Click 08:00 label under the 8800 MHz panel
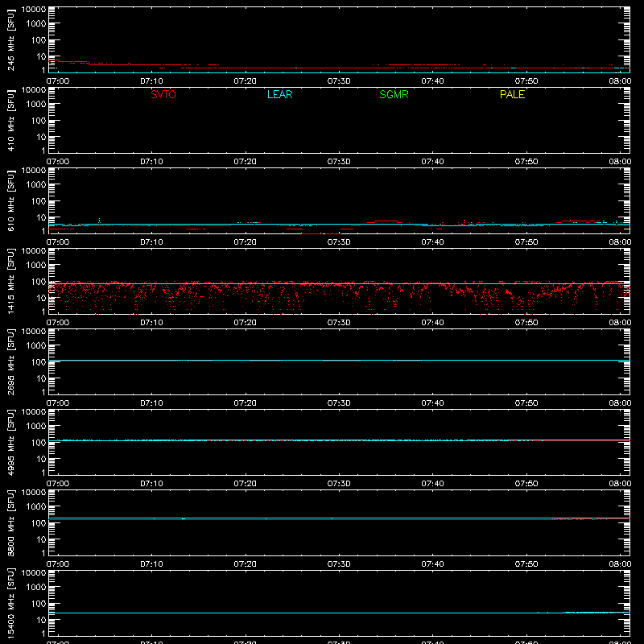Image resolution: width=644 pixels, height=644 pixels. click(620, 564)
